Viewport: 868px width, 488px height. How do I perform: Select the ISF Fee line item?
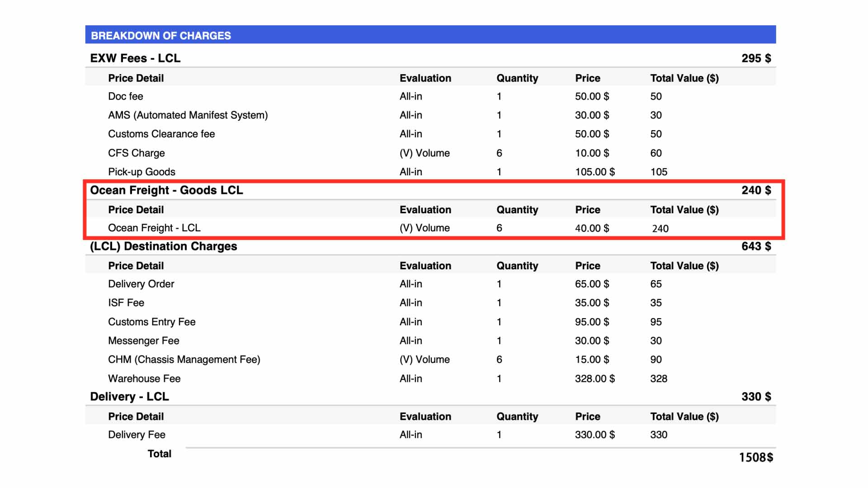[x=126, y=303]
